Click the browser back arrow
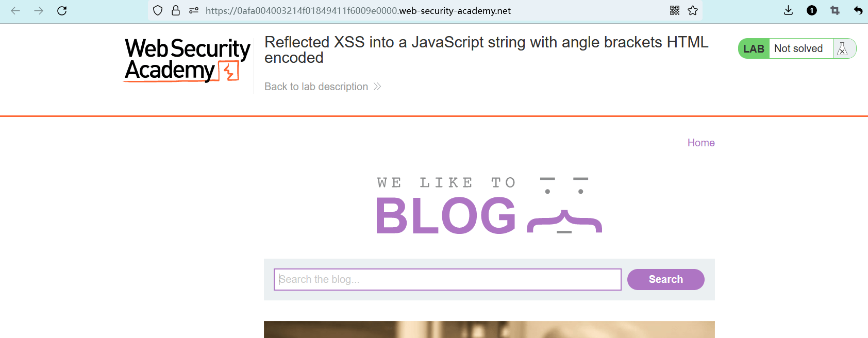Viewport: 868px width, 338px height. pos(15,11)
